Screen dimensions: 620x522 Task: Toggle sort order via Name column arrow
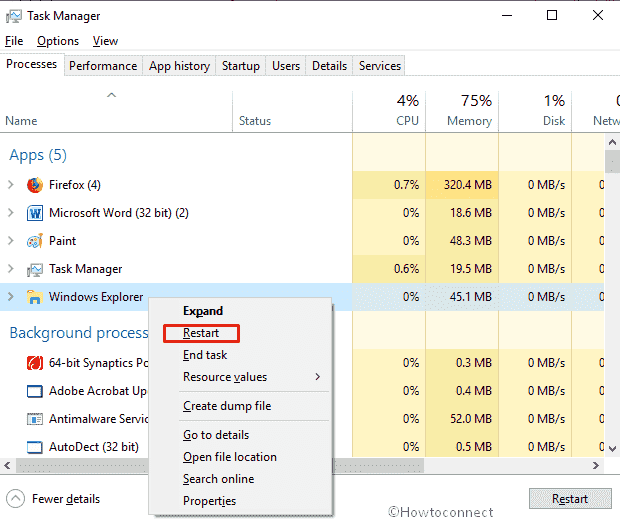click(112, 95)
